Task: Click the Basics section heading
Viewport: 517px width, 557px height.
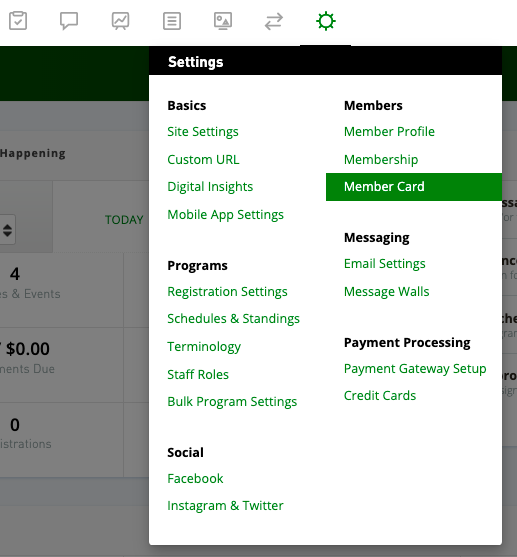Action: (187, 106)
